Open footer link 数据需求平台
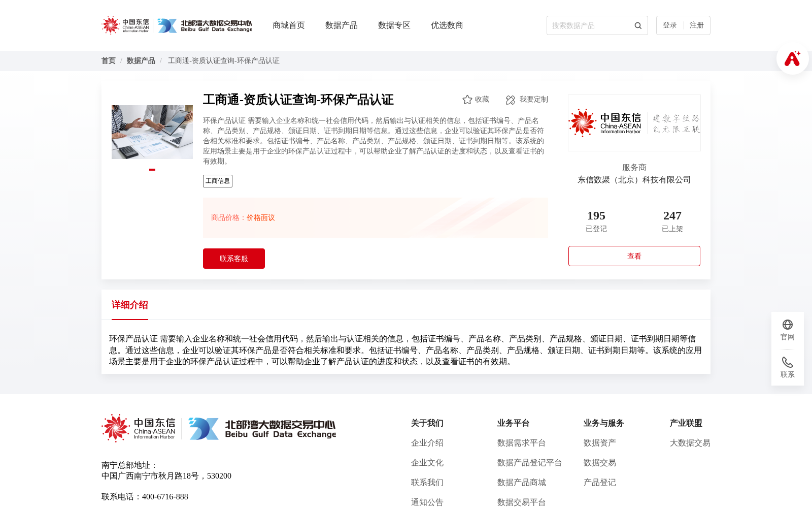Image resolution: width=812 pixels, height=508 pixels. point(522,443)
